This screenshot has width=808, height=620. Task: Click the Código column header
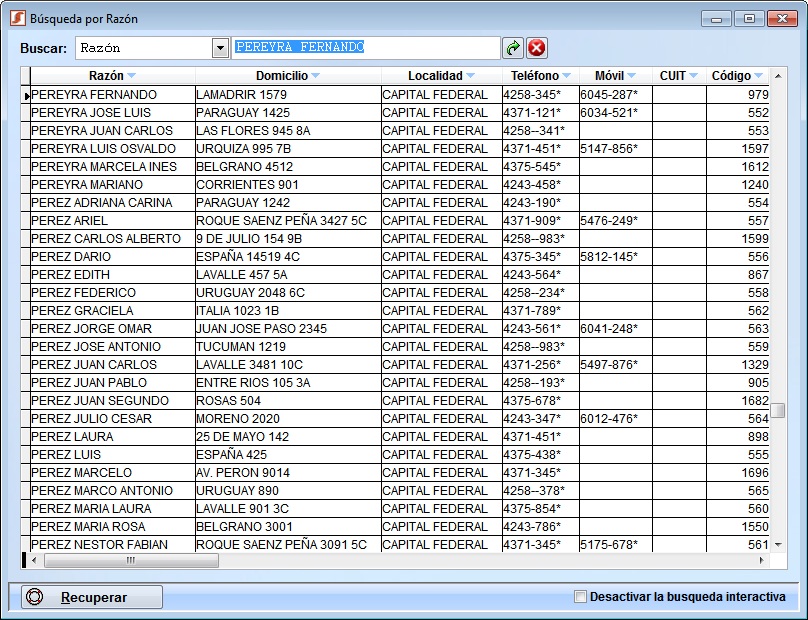pos(731,76)
